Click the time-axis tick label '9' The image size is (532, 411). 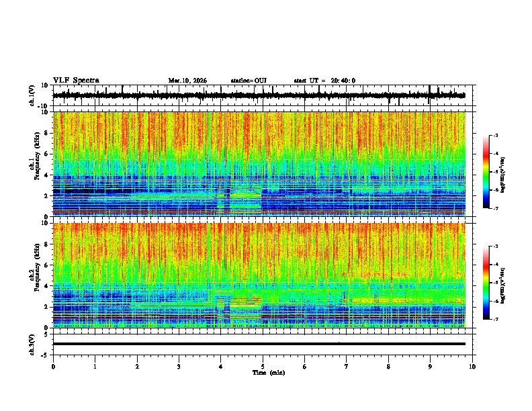430,367
